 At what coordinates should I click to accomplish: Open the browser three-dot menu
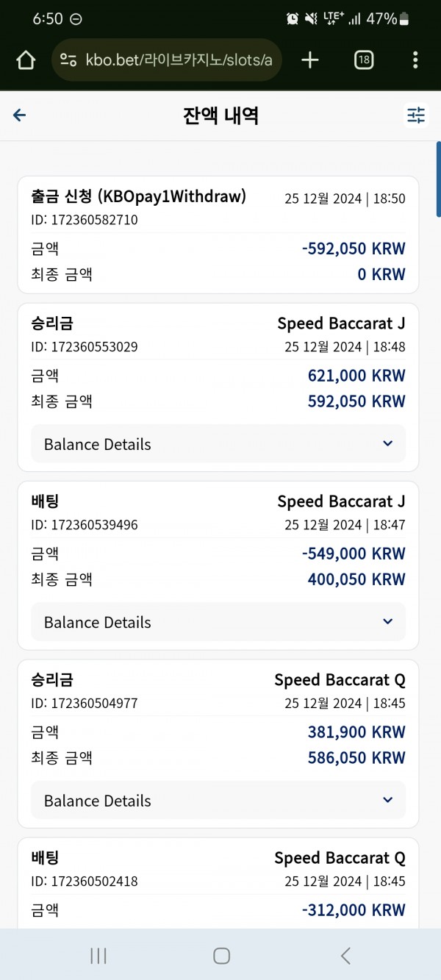(x=415, y=60)
